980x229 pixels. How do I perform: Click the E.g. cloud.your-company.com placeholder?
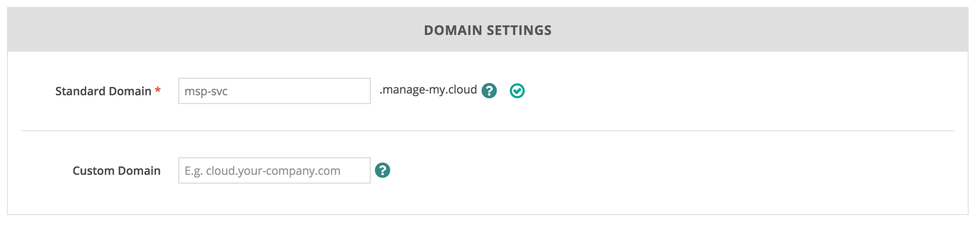point(262,171)
